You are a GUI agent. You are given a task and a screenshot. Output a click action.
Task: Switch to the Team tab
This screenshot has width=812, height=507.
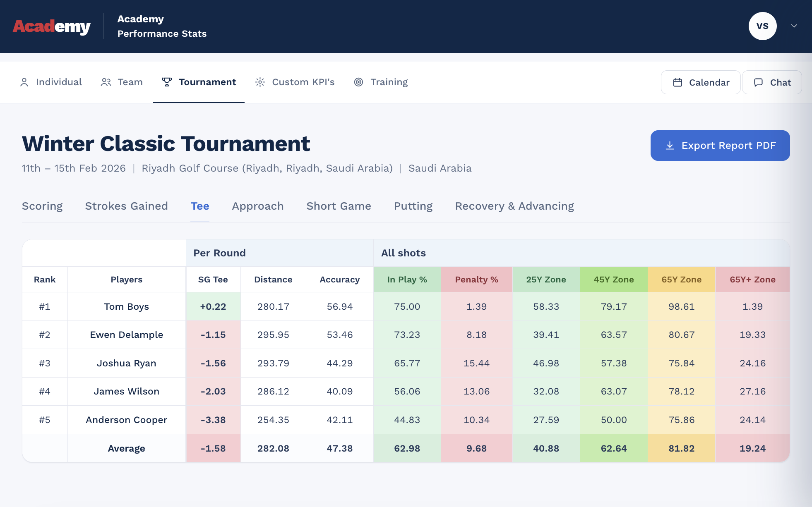[x=122, y=82]
